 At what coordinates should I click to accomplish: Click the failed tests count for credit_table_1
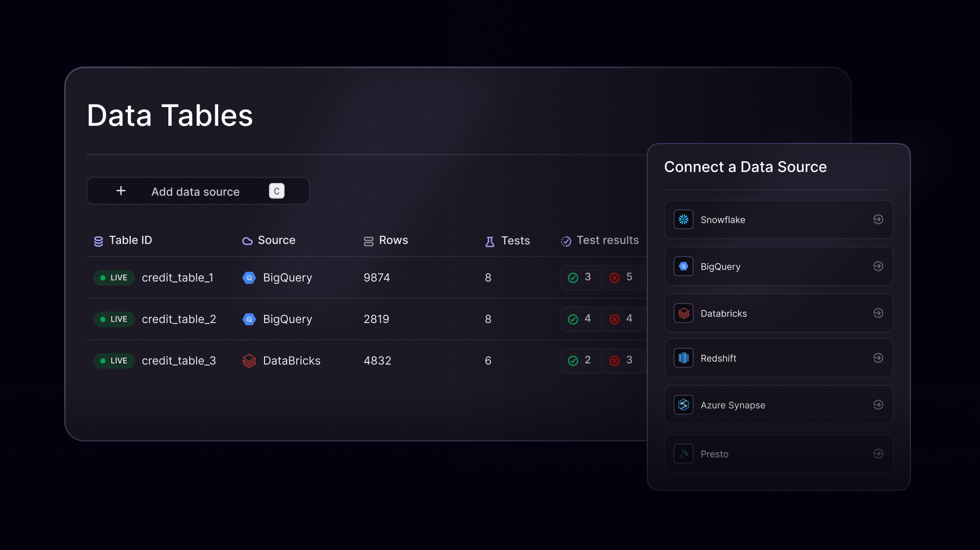[623, 277]
